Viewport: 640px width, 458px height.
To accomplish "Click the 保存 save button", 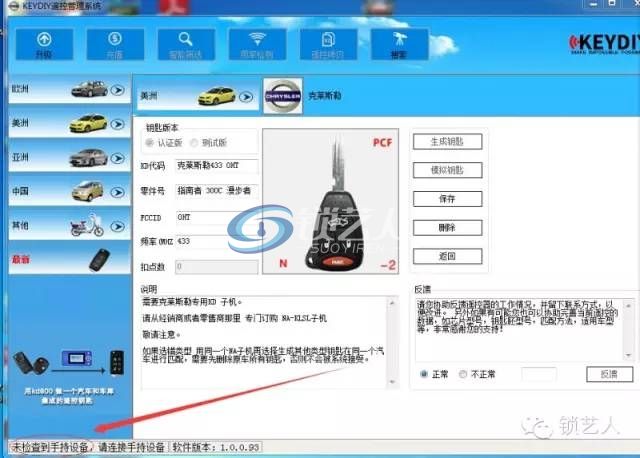I will point(447,199).
